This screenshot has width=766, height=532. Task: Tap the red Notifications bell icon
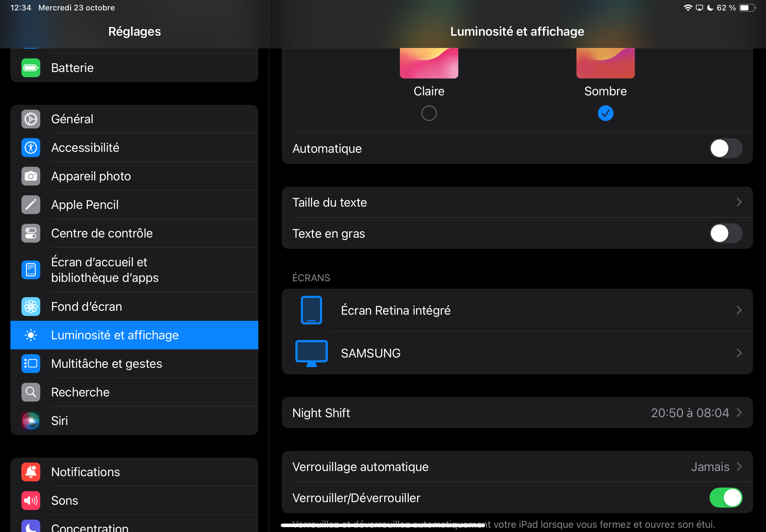tap(31, 472)
